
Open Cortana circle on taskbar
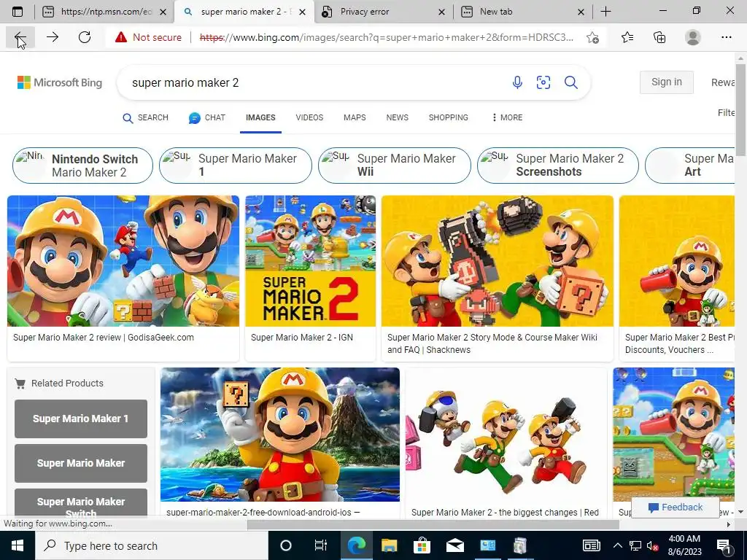coord(286,545)
